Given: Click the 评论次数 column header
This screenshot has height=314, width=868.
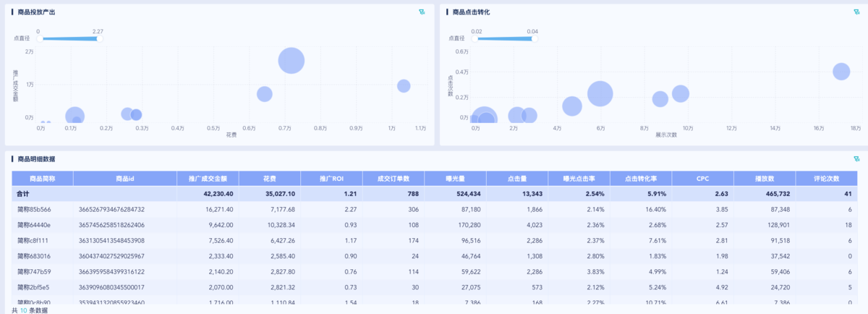Looking at the screenshot, I should (x=827, y=178).
